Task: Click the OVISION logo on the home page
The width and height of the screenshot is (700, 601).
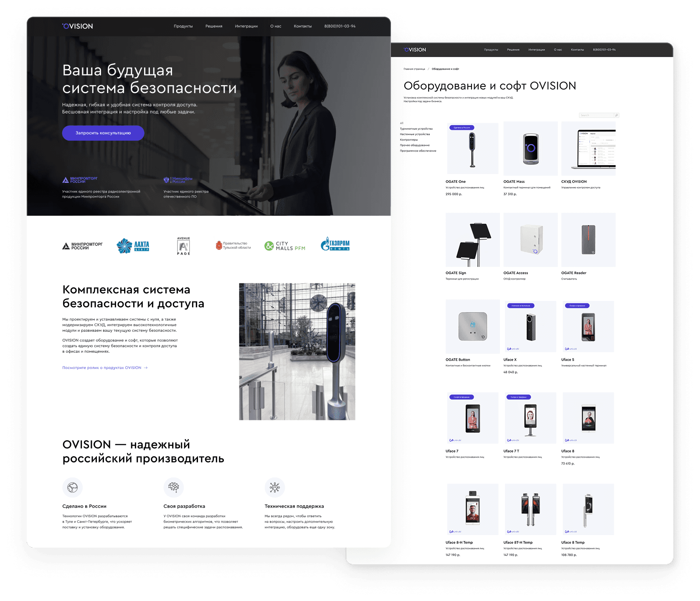Action: point(78,26)
